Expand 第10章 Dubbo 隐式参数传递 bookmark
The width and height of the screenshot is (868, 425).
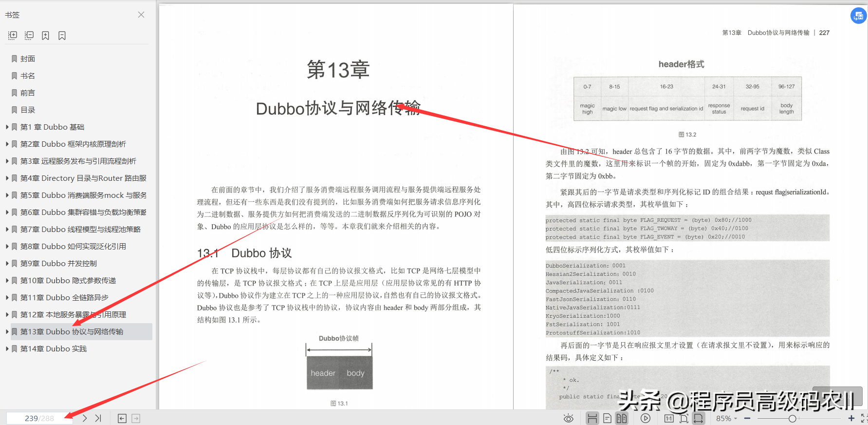pyautogui.click(x=7, y=280)
